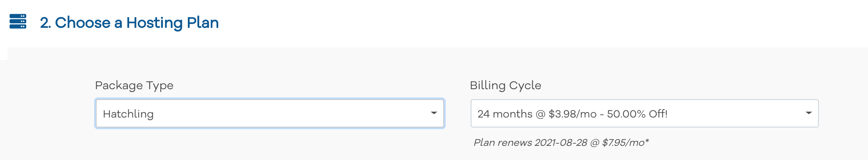Click the server stack icon beside the heading
The height and width of the screenshot is (160, 868).
pos(18,21)
